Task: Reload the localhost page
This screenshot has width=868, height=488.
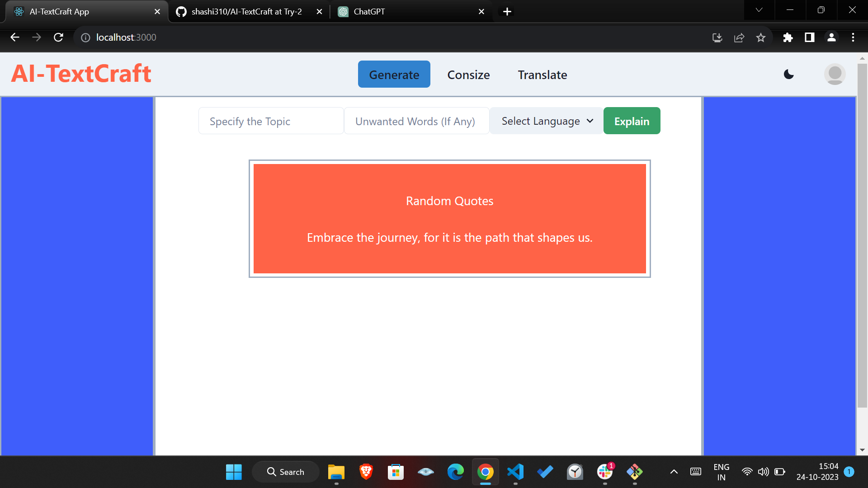Action: [58, 38]
